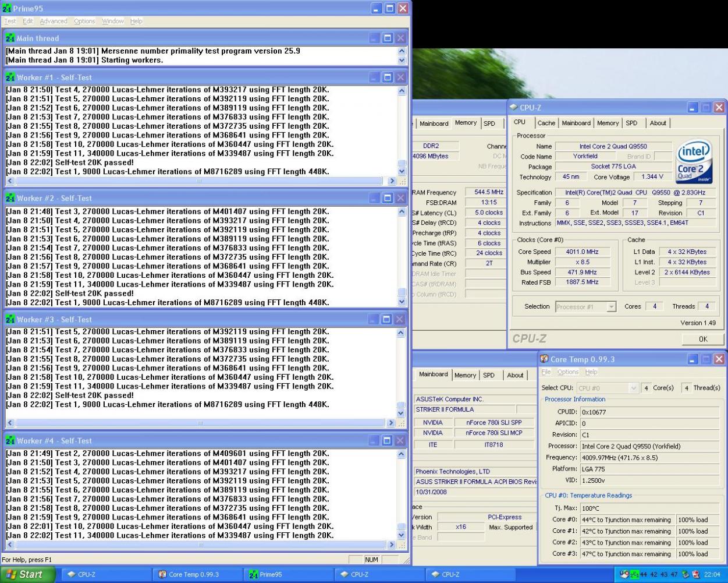Maximize the Worker #4 Self-Test window
The height and width of the screenshot is (583, 728).
pos(388,440)
